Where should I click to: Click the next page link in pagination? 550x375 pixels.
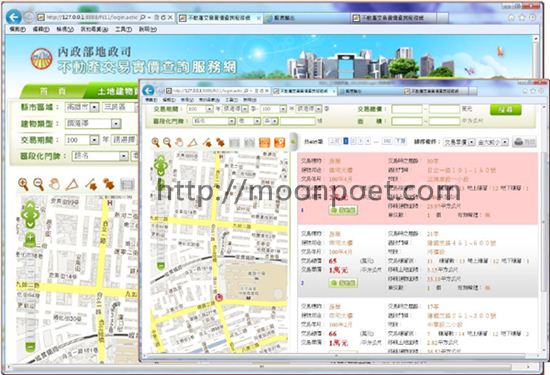coord(400,141)
